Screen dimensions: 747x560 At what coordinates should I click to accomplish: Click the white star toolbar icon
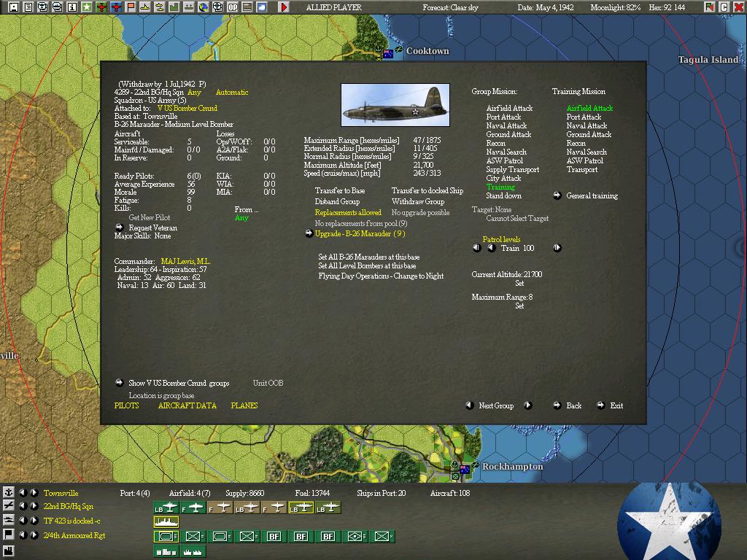87,7
